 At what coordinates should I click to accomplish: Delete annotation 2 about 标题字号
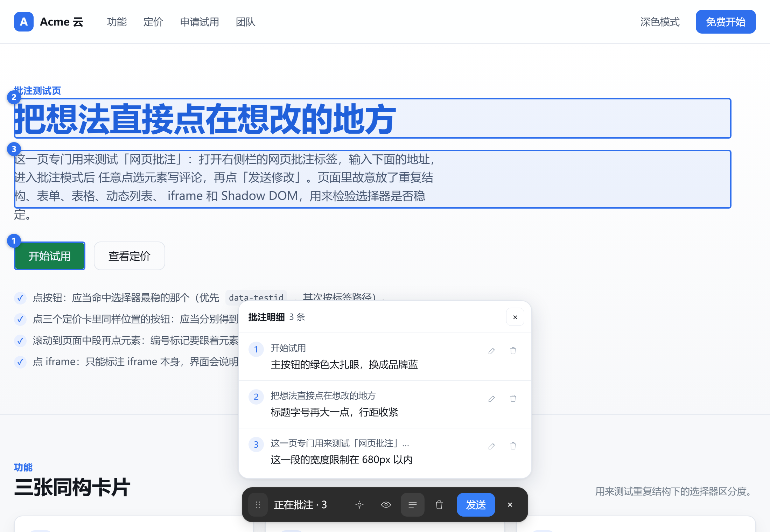coord(513,398)
